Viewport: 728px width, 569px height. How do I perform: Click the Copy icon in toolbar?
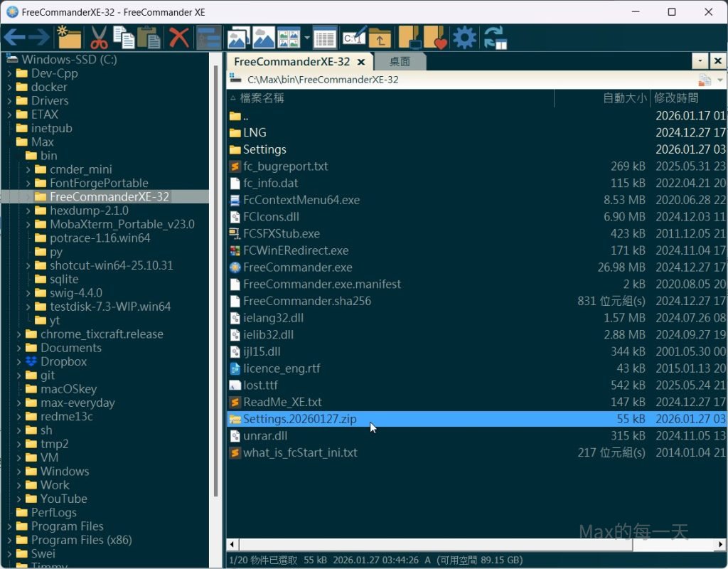tap(124, 37)
